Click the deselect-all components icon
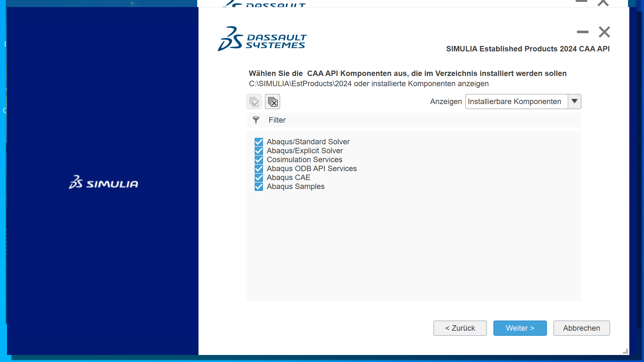The height and width of the screenshot is (362, 644). 273,102
